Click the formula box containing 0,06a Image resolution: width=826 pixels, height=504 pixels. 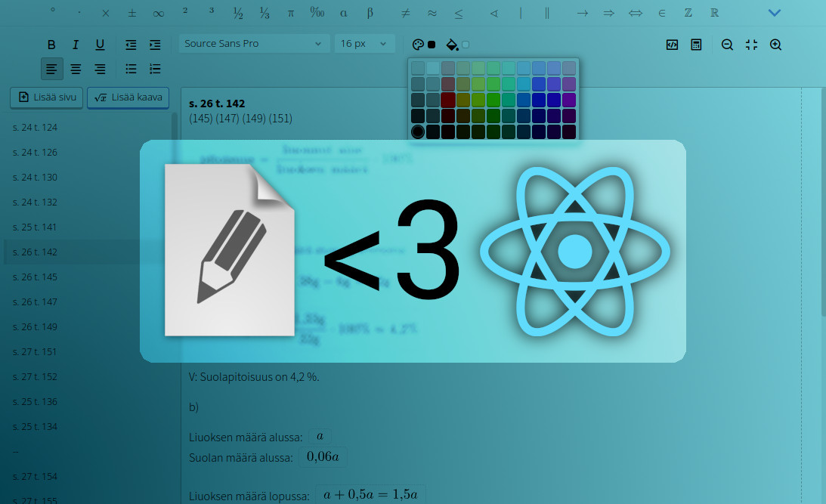(x=323, y=456)
